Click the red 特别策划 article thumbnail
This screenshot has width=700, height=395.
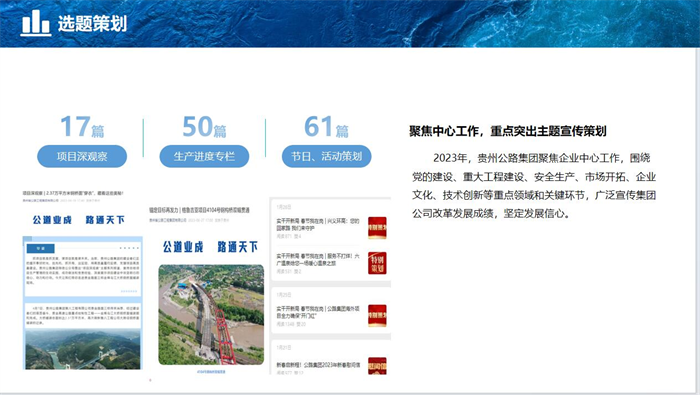pos(377,263)
